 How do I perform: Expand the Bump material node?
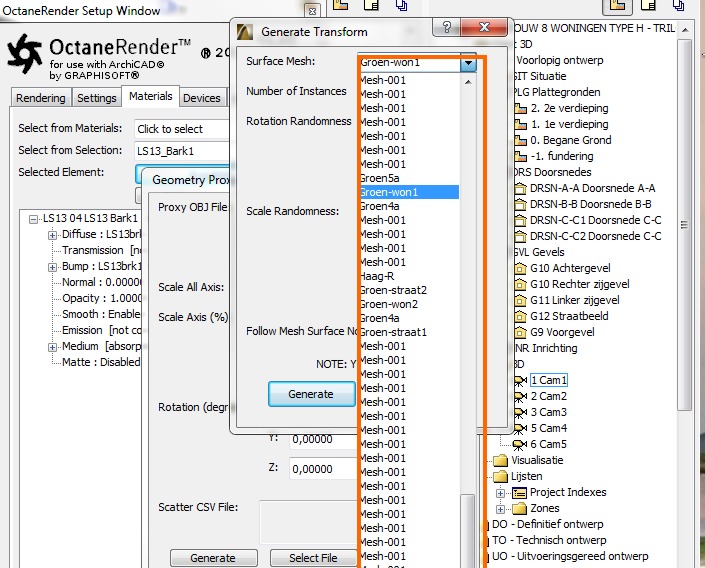[52, 267]
